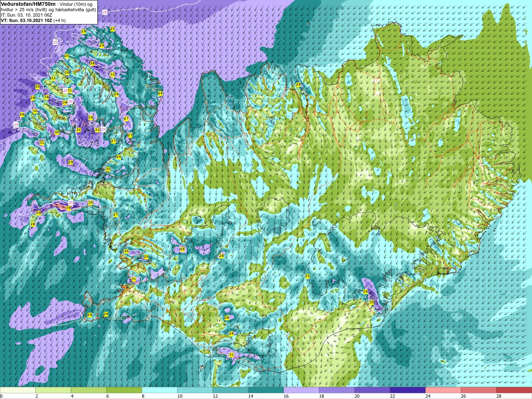Choose the 14–16 m/s dark teal legend swatch
The height and width of the screenshot is (399, 532).
[x=266, y=390]
